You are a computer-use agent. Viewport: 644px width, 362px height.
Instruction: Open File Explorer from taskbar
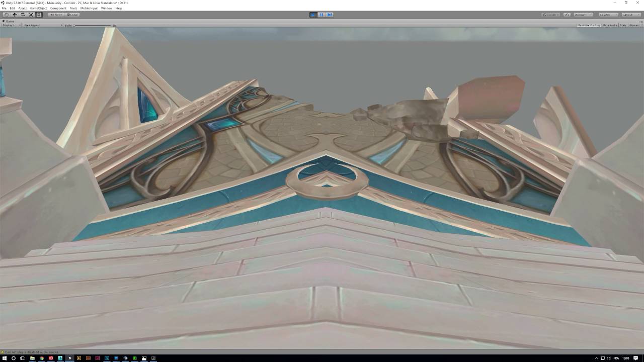coord(32,358)
